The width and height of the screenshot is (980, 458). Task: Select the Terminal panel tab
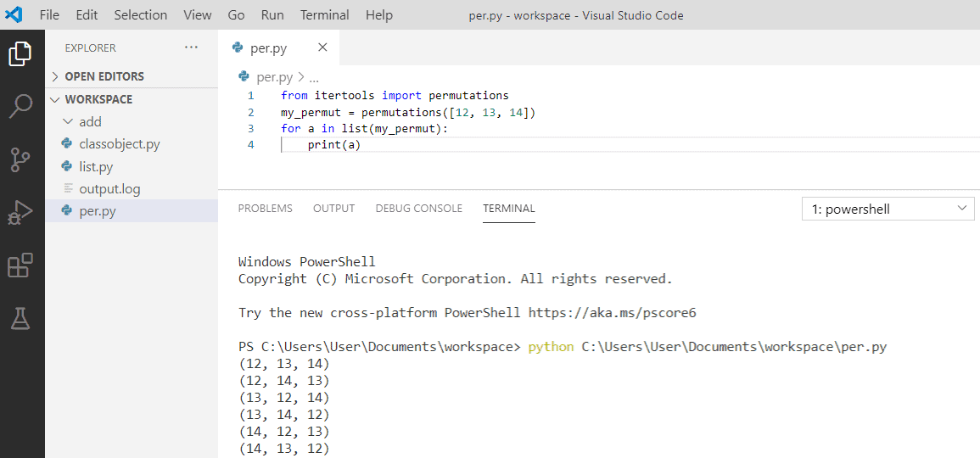(509, 209)
